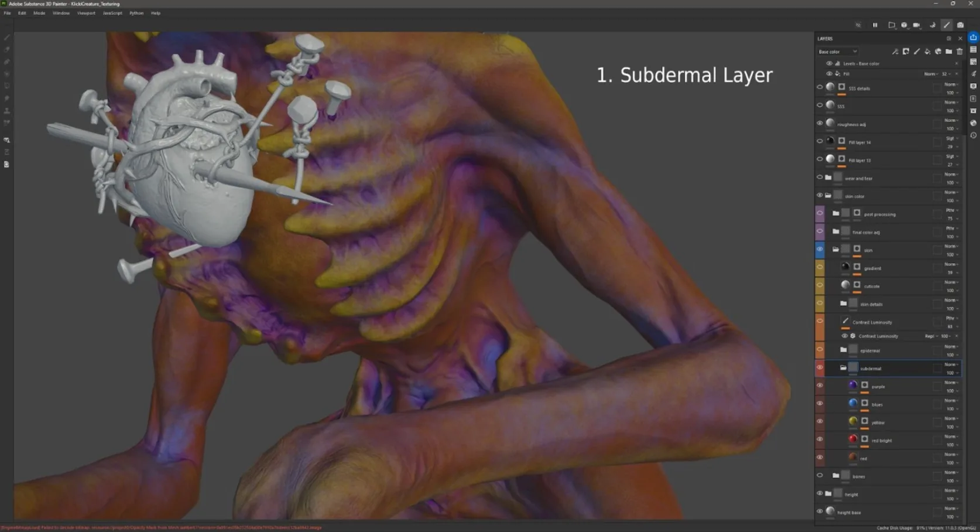Click the purple layer material thumbnail
This screenshot has height=532, width=980.
click(853, 385)
